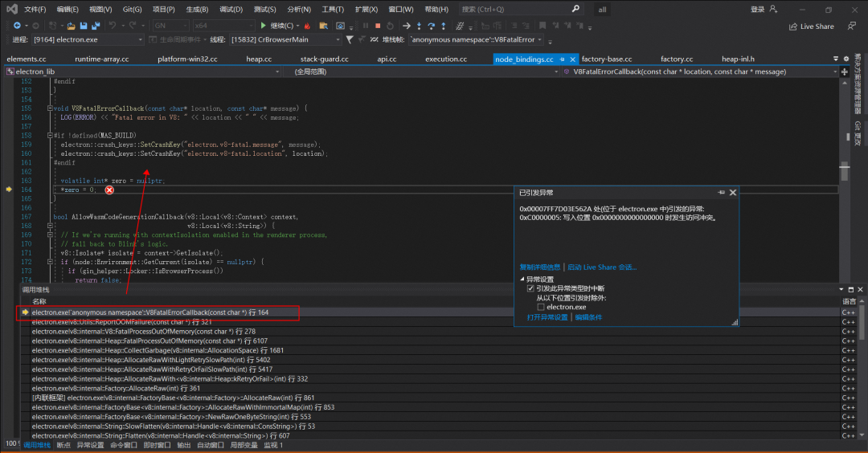Switch to the heap.cc tab
Image resolution: width=868 pixels, height=453 pixels.
(259, 59)
